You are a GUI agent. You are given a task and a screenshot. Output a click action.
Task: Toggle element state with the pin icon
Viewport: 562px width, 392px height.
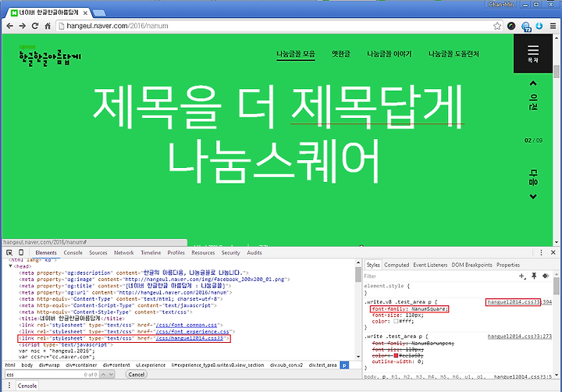tap(534, 276)
